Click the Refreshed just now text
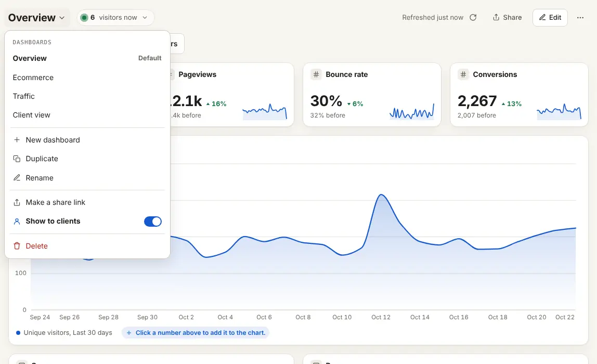597x364 pixels. [x=433, y=18]
